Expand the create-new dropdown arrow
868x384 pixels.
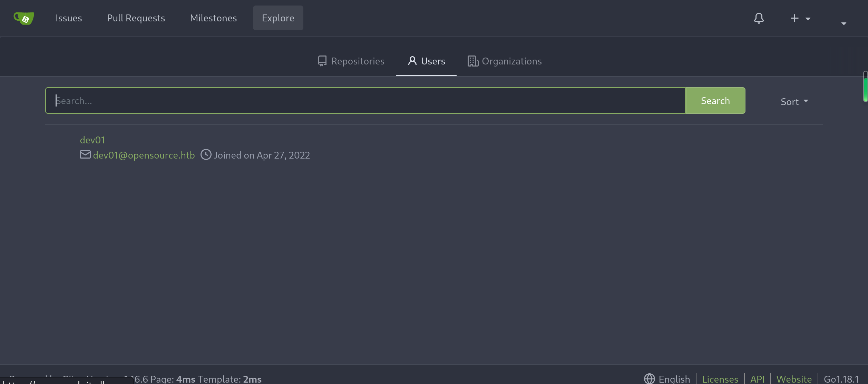808,19
